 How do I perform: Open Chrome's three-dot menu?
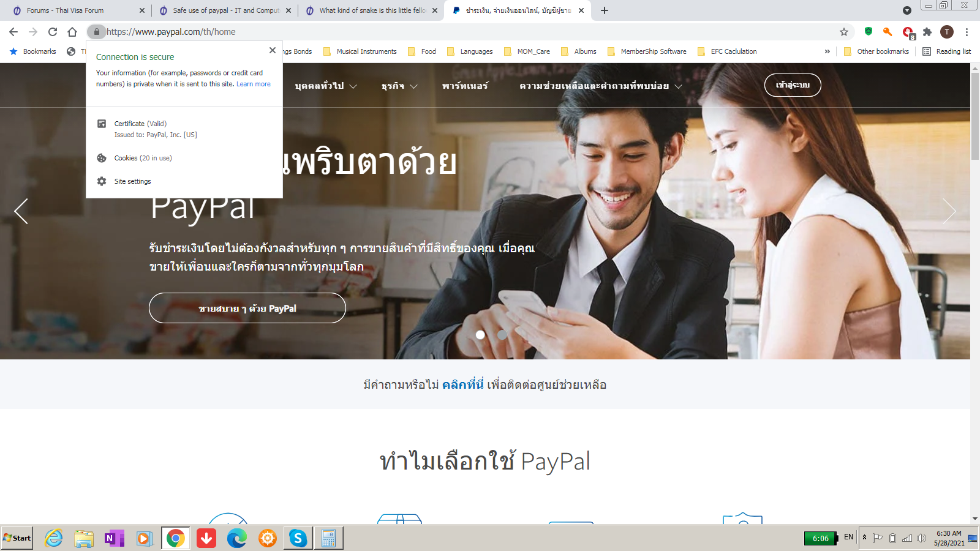[x=967, y=32]
